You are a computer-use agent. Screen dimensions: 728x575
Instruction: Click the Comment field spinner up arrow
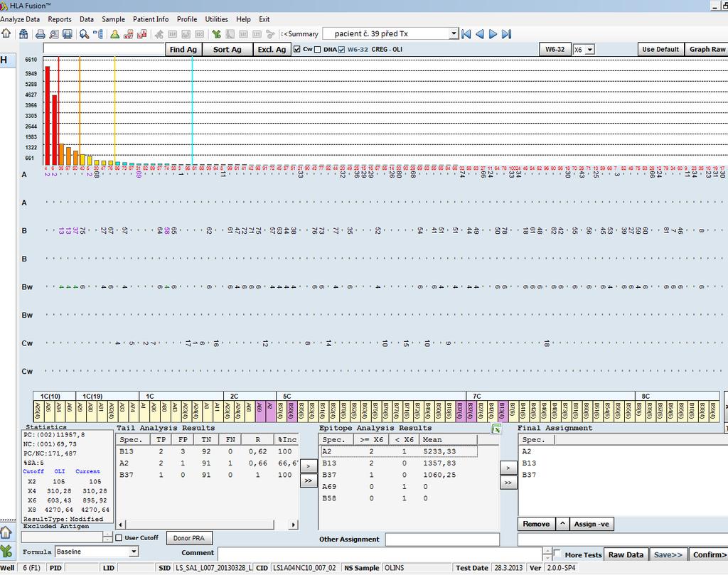[x=547, y=550]
